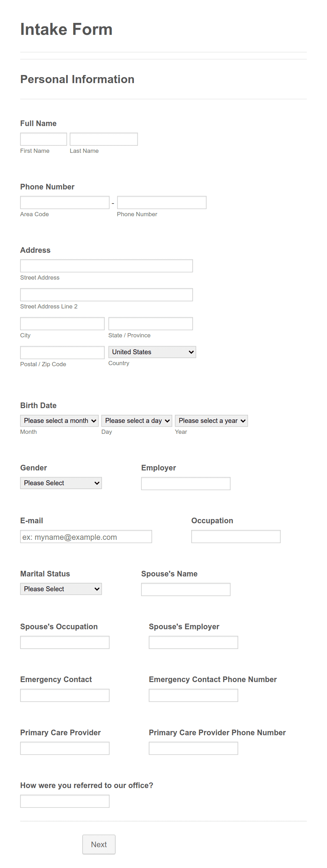Click the First Name input field
The height and width of the screenshot is (868, 327).
[43, 139]
